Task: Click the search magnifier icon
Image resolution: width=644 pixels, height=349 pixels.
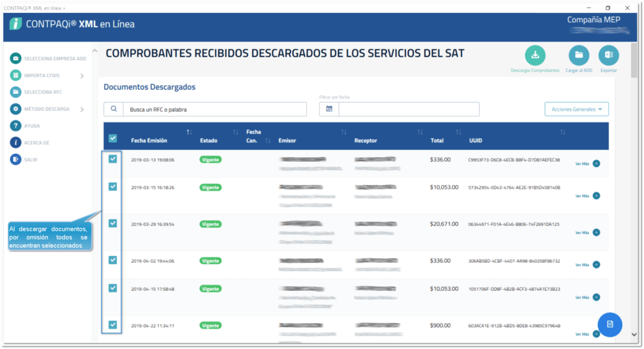Action: [114, 109]
